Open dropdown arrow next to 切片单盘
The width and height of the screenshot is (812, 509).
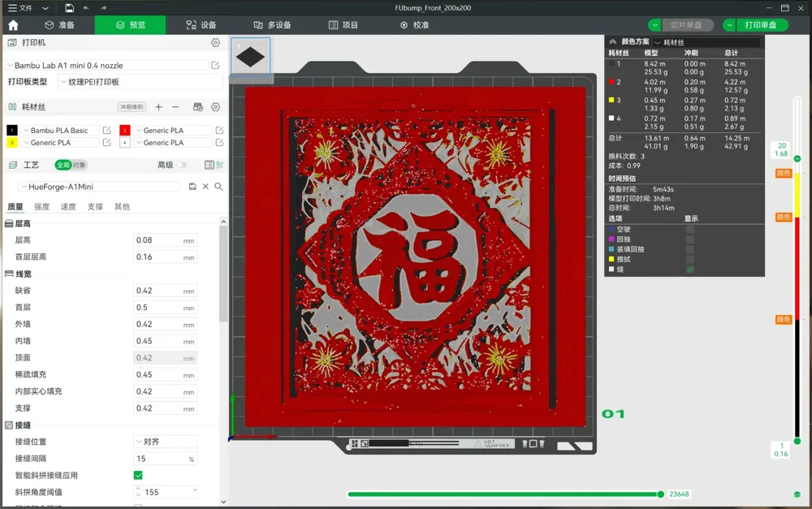655,25
